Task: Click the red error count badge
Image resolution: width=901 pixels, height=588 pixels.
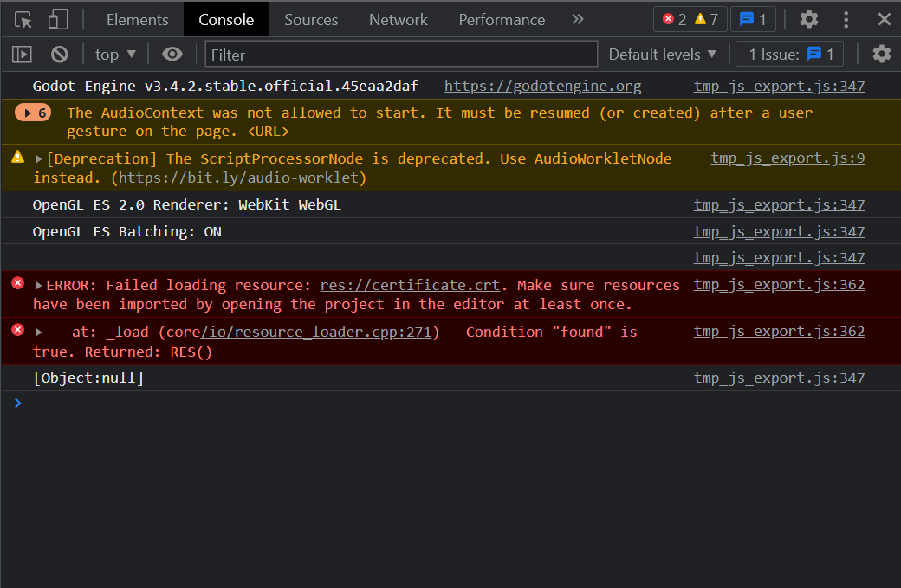Action: point(671,18)
